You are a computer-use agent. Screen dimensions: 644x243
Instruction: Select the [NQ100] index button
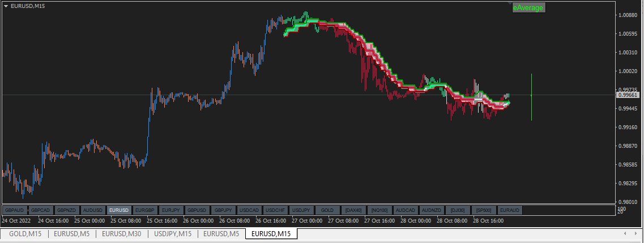pos(379,210)
